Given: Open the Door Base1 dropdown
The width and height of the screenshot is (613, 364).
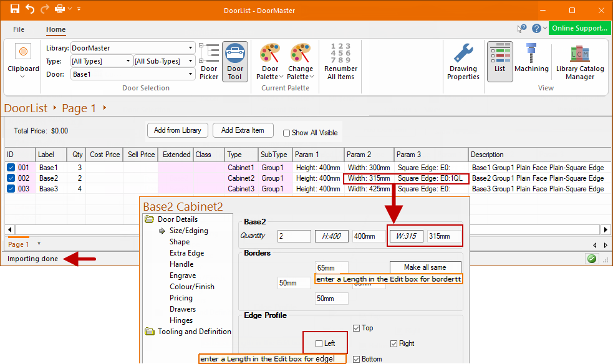Looking at the screenshot, I should coord(190,74).
